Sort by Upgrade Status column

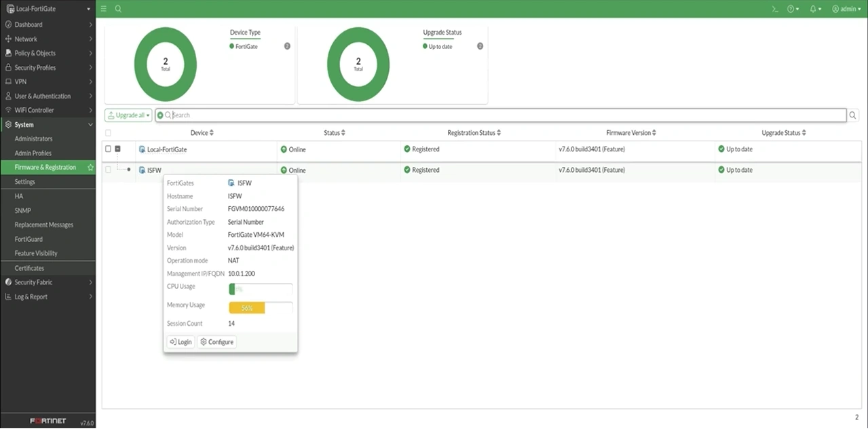pos(784,133)
